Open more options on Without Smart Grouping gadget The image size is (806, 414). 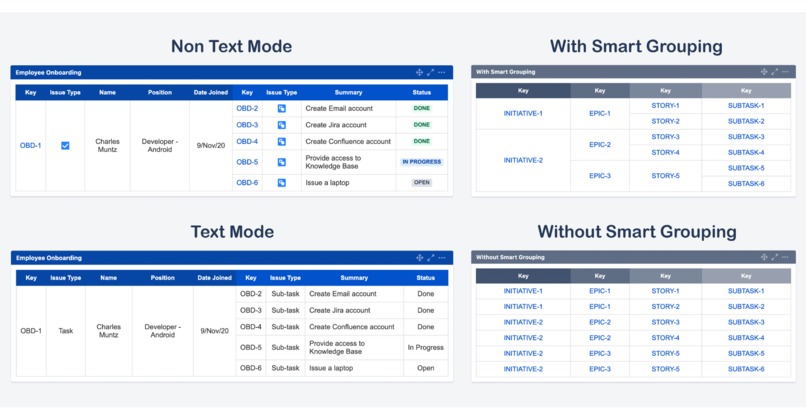pos(785,257)
